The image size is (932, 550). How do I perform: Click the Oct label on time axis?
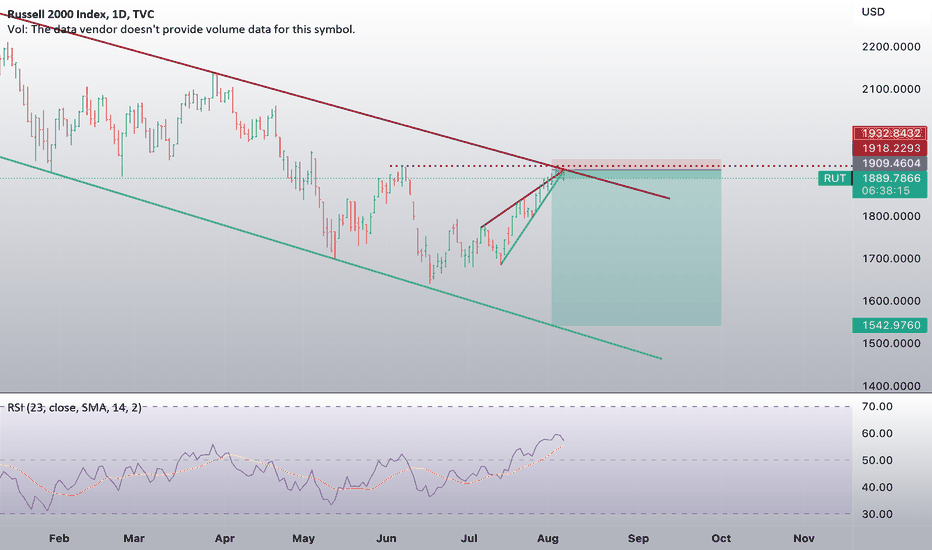pos(721,538)
